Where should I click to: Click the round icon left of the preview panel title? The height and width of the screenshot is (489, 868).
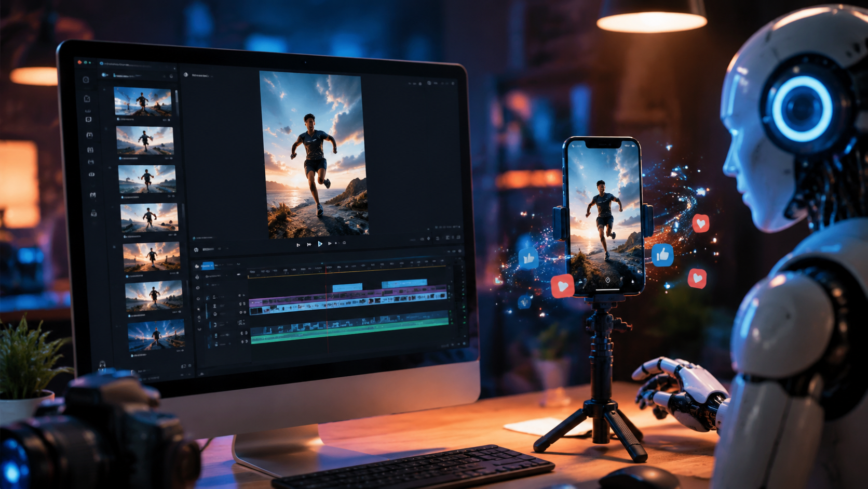tap(186, 75)
